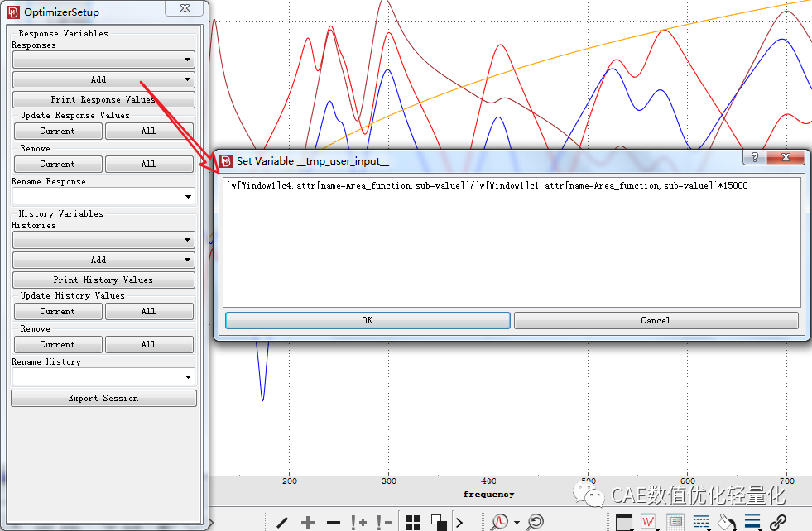Click All under History Remove
Viewport: 812px width, 531px height.
coord(149,345)
